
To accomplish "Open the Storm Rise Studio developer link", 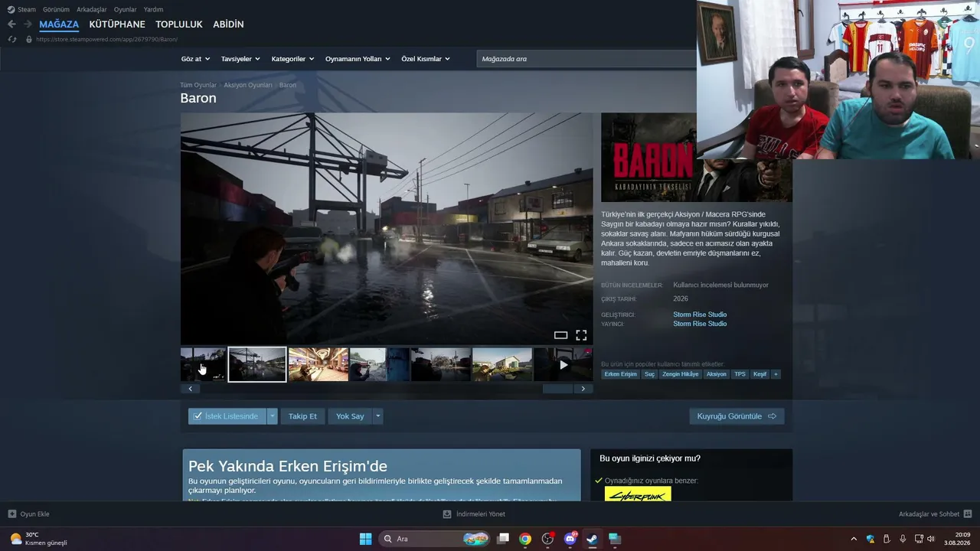I will pyautogui.click(x=700, y=315).
